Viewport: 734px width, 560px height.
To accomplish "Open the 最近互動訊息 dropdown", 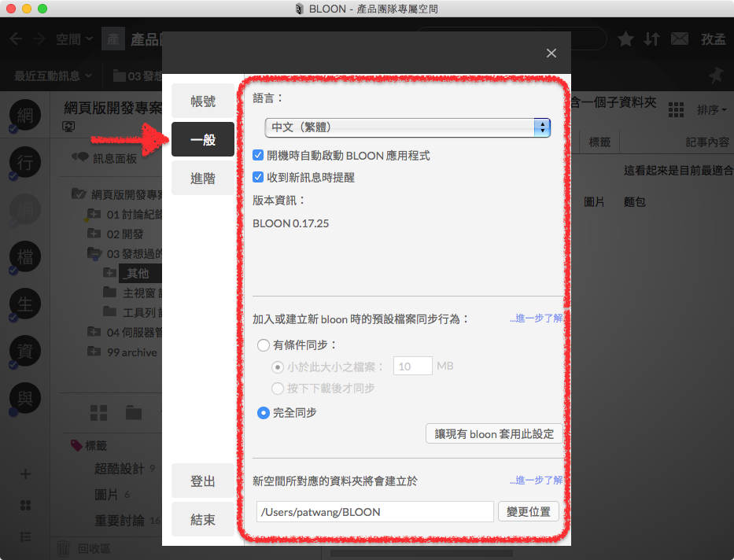I will (53, 76).
